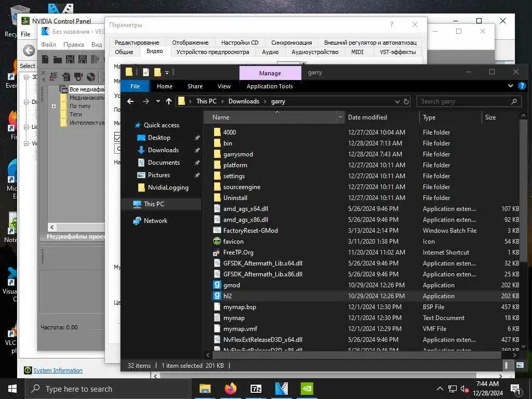Select the hl2 application icon

tap(217, 296)
